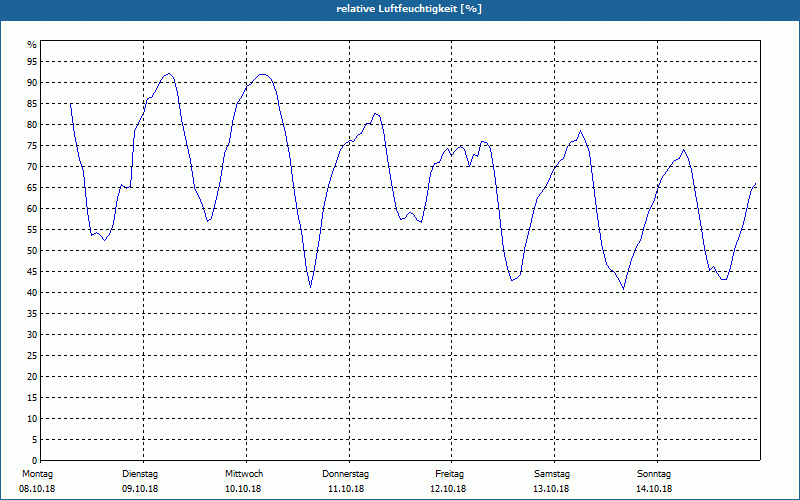Click the y-axis value 90

32,83
